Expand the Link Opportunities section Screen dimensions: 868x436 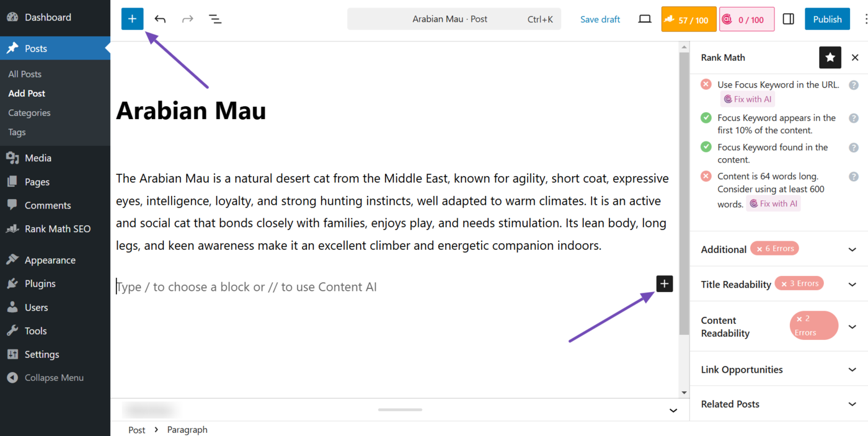click(x=852, y=370)
